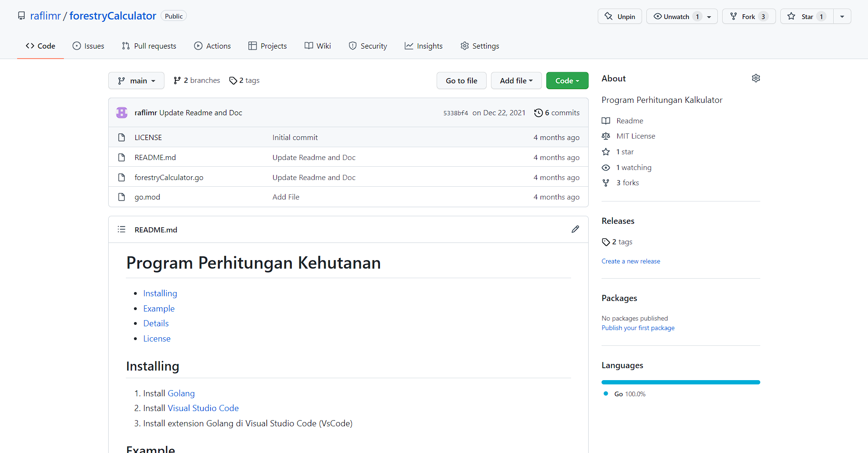The image size is (868, 453).
Task: Jump to the License section link
Action: 157,339
